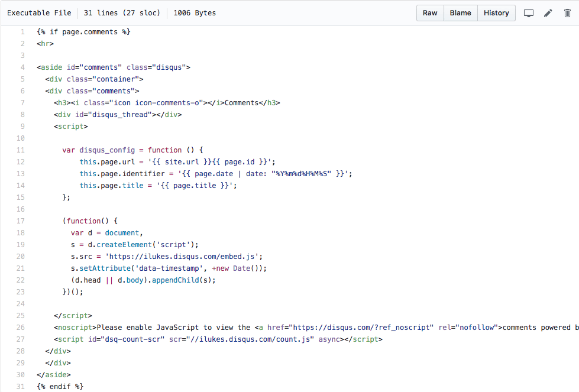Open the file in GitHub Desktop icon
The image size is (579, 392).
(x=528, y=13)
